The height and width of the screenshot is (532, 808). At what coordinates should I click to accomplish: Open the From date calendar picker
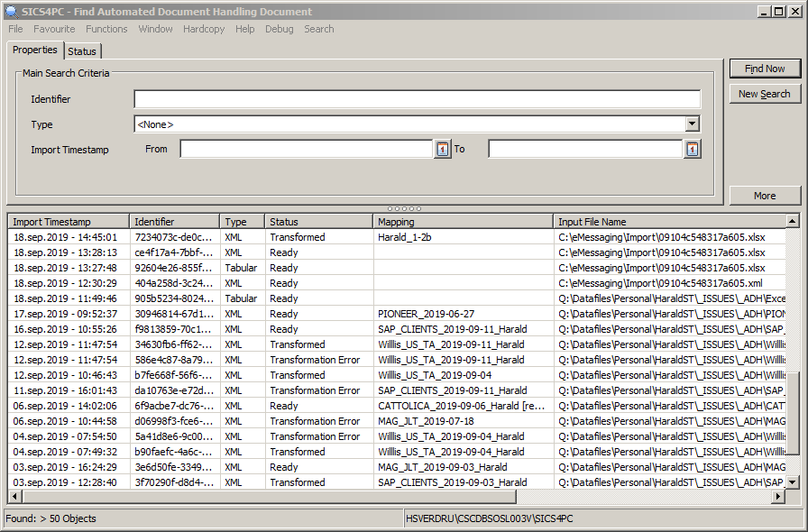pyautogui.click(x=442, y=150)
